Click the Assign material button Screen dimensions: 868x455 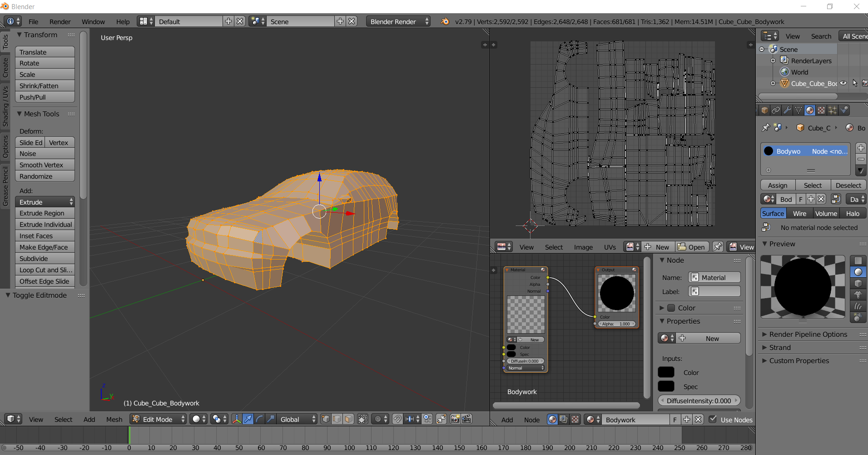pyautogui.click(x=778, y=185)
